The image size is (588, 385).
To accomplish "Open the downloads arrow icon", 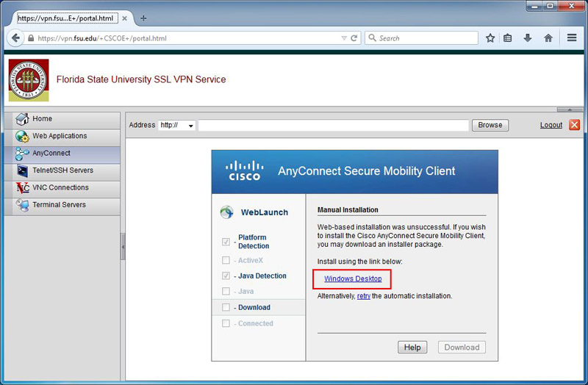I will [x=528, y=38].
